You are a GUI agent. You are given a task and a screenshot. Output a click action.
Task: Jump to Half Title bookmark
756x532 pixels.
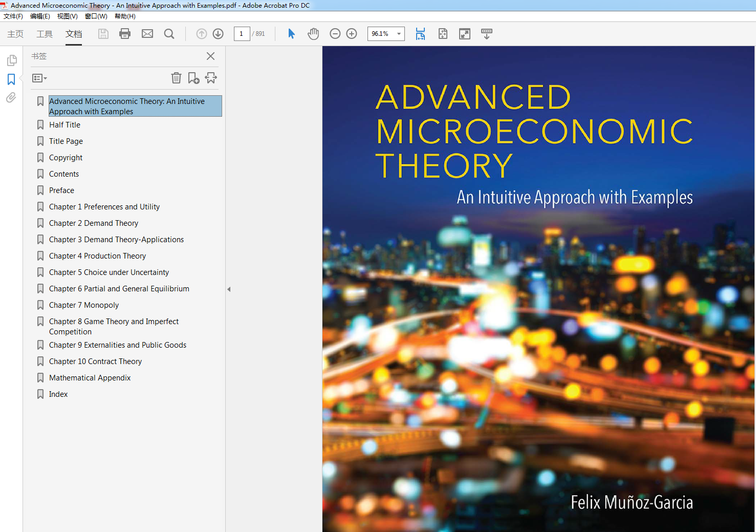[64, 125]
